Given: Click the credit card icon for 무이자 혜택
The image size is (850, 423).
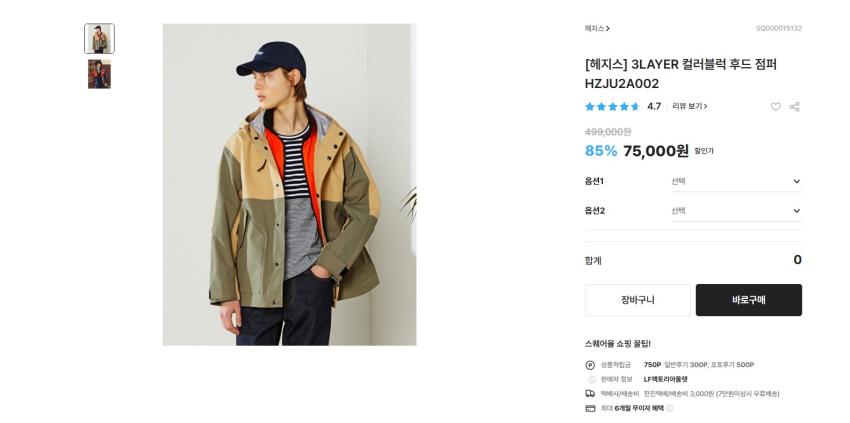Looking at the screenshot, I should (x=590, y=408).
